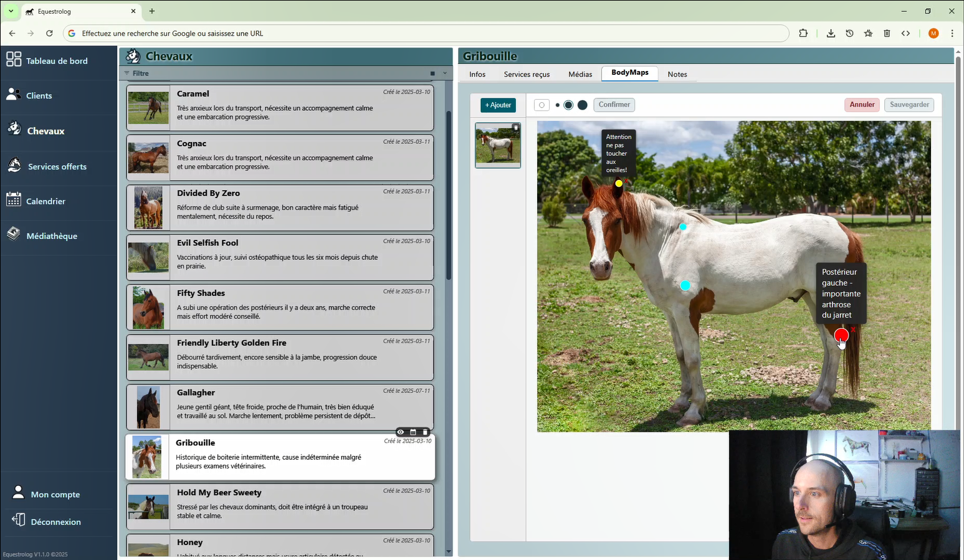964x560 pixels.
Task: Open the browser tab search dropdown
Action: [x=11, y=11]
